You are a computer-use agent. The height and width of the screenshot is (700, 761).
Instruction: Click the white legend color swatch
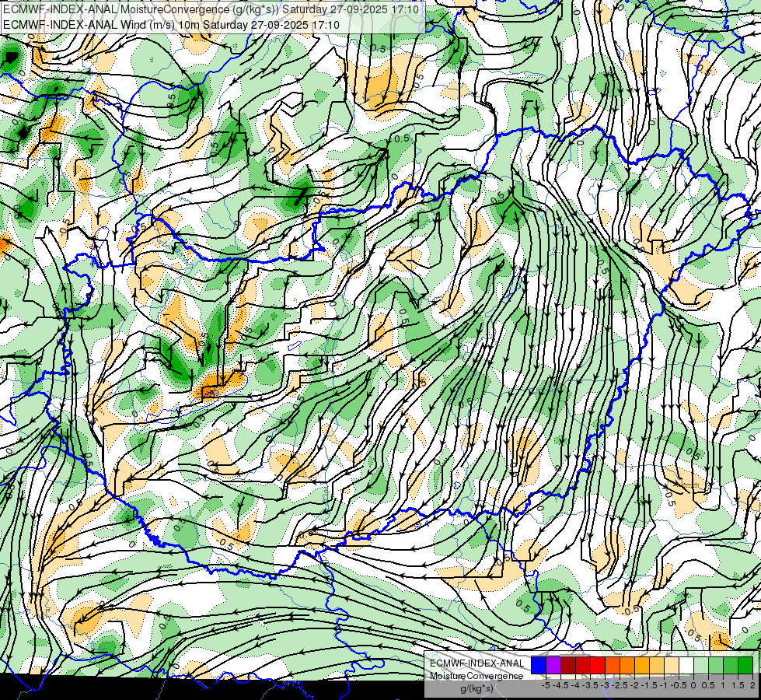click(686, 665)
